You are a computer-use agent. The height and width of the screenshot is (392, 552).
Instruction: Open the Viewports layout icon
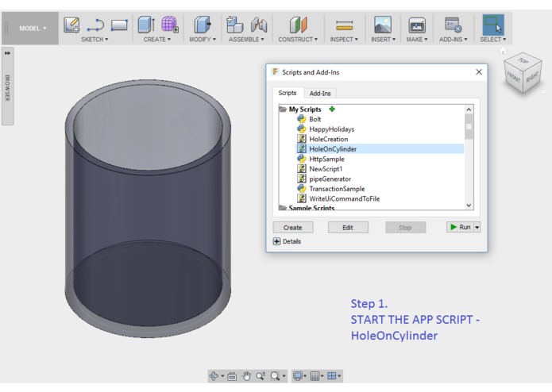tap(332, 376)
